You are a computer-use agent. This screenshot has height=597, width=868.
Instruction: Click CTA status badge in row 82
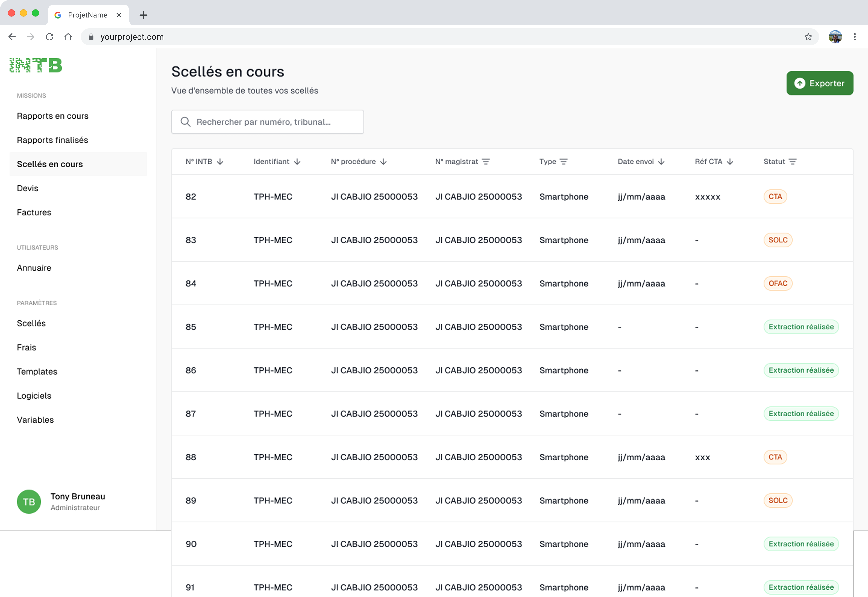(x=775, y=197)
